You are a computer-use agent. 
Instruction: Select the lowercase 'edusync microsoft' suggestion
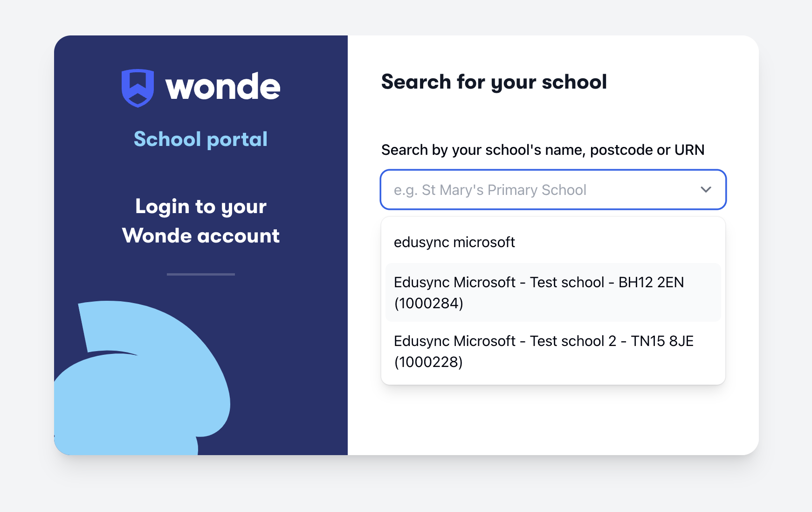click(x=454, y=242)
